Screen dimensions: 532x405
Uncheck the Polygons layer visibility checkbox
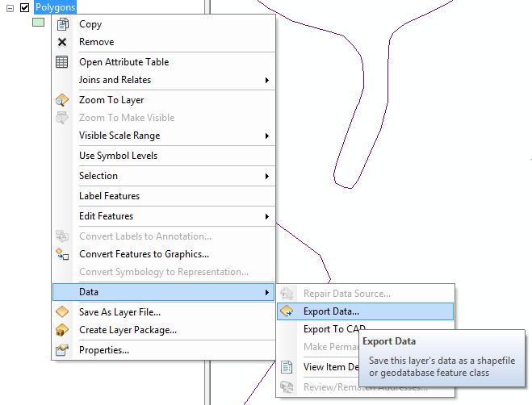click(24, 7)
